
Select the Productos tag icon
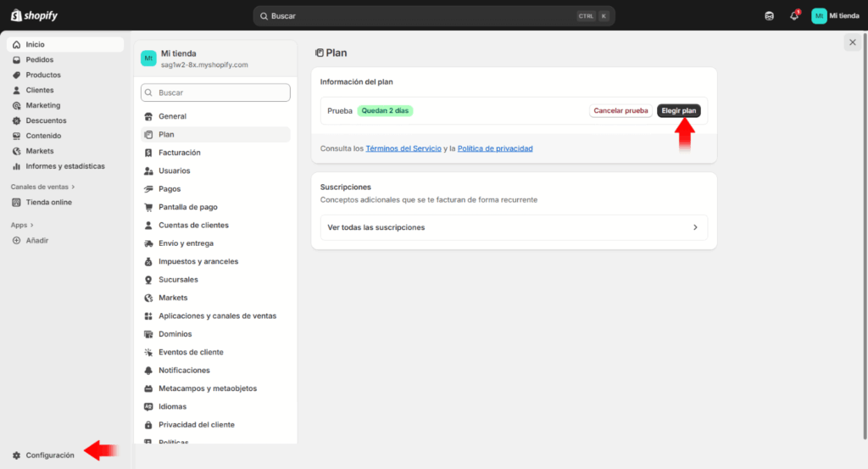(16, 75)
